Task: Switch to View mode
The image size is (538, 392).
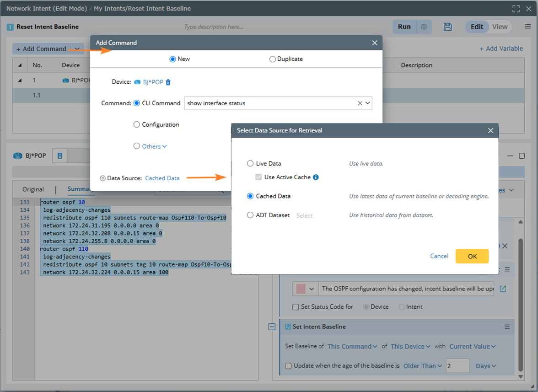Action: point(500,27)
